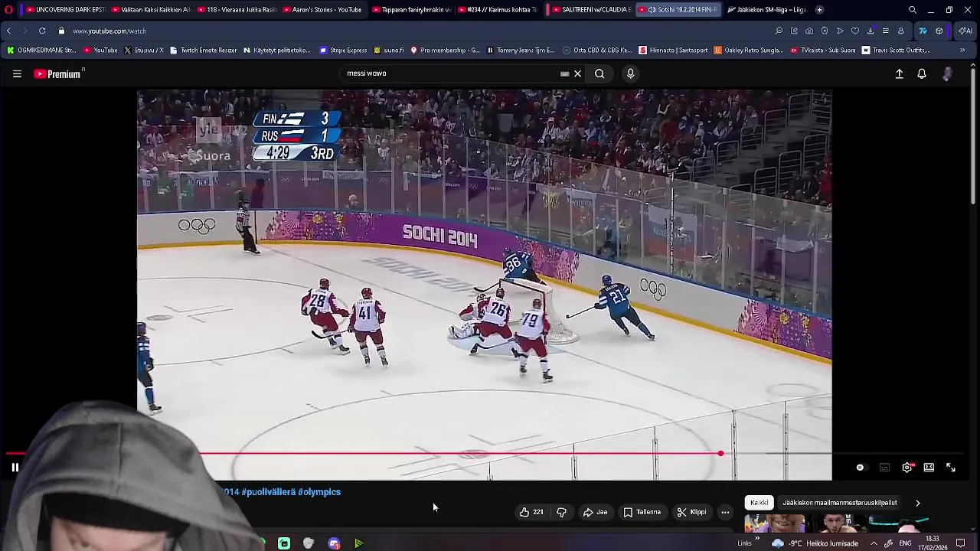Open extensions cube icon
Screen dimensions: 980x551
click(x=939, y=31)
